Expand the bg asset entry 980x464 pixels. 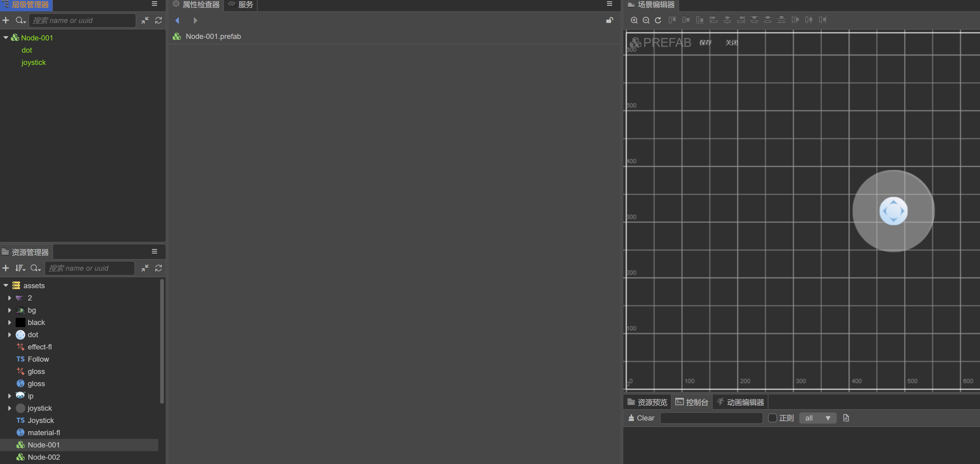(x=9, y=310)
